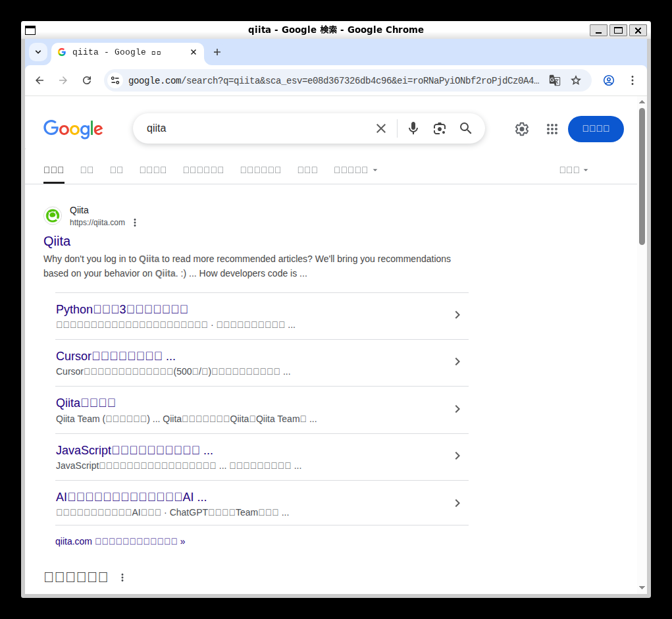Click the magnifying glass search icon
Viewport: 672px width, 619px height.
[x=466, y=128]
